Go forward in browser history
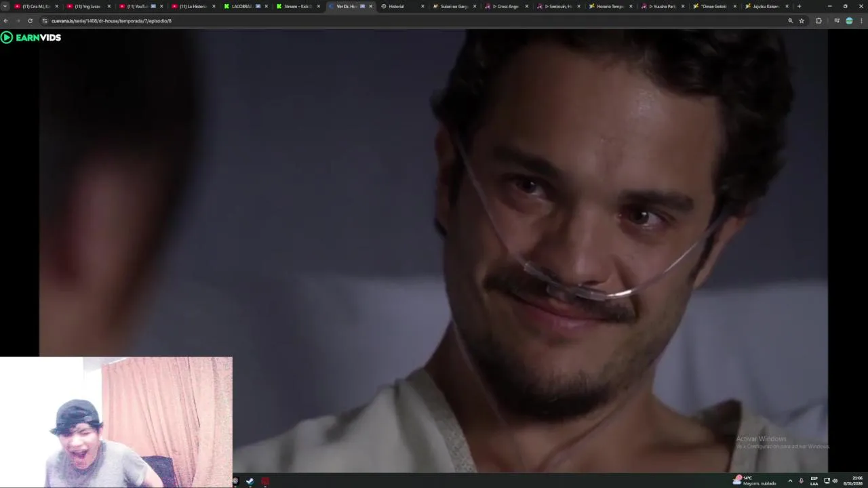 (18, 21)
